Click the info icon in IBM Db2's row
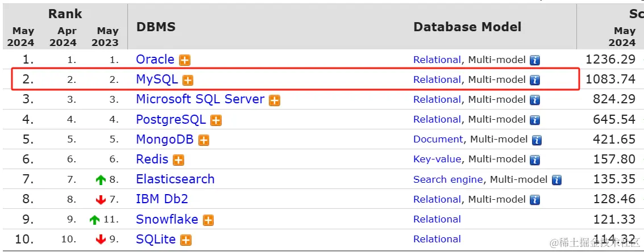Viewport: 644px width, 252px height. [x=535, y=200]
